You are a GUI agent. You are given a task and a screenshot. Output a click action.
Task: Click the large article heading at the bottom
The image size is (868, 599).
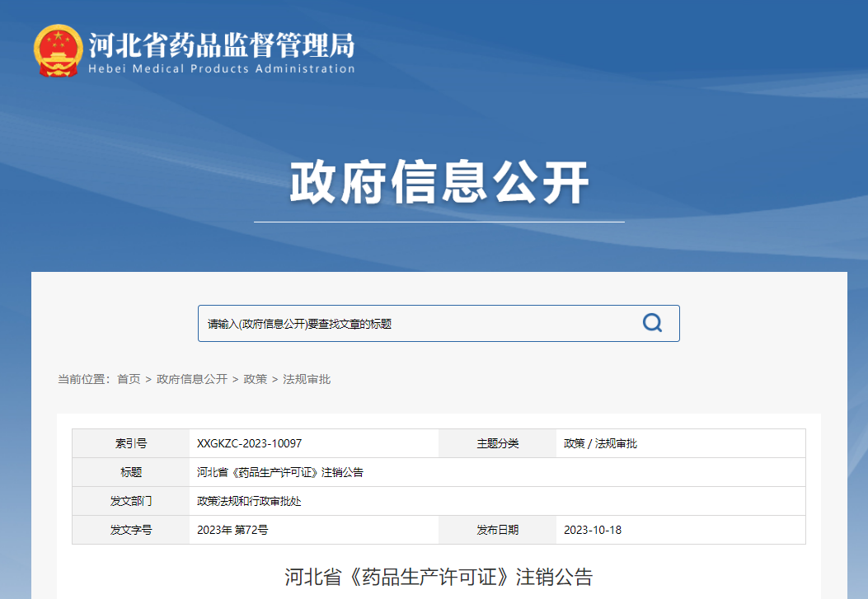coord(439,577)
